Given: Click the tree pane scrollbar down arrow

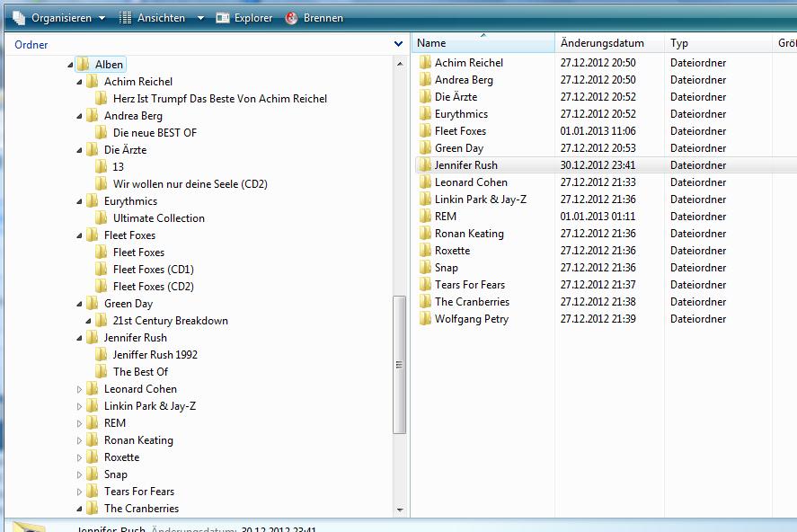Looking at the screenshot, I should (400, 510).
